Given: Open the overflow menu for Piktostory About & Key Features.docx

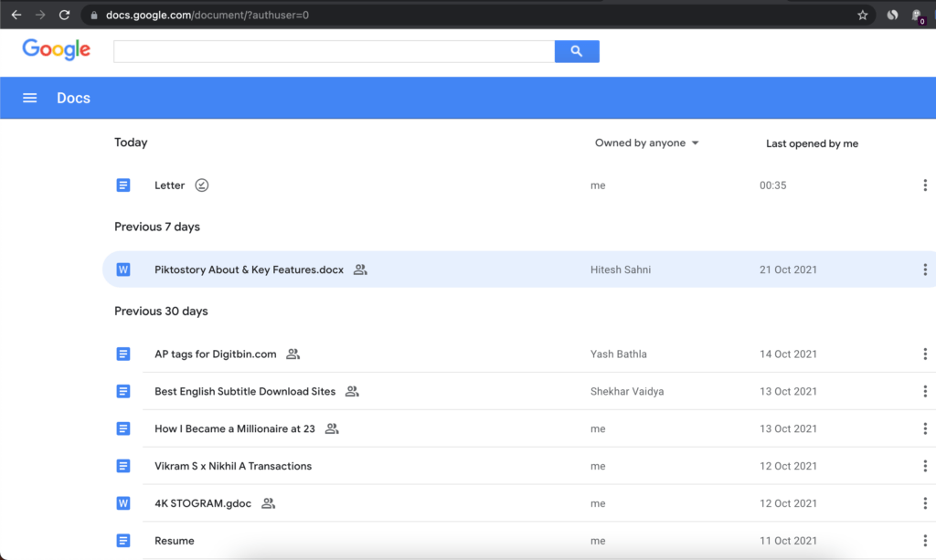Looking at the screenshot, I should coord(924,269).
